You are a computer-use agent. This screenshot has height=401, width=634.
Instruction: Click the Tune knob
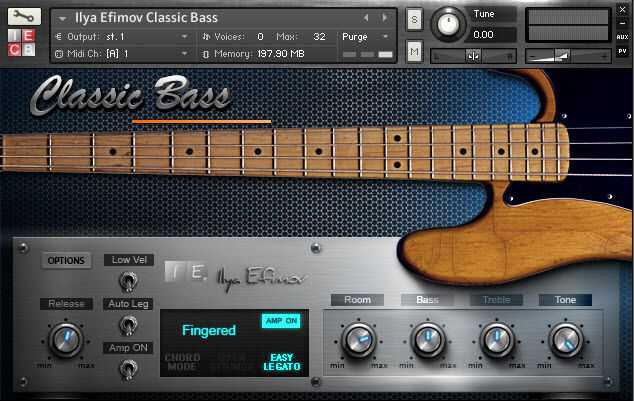tap(448, 24)
